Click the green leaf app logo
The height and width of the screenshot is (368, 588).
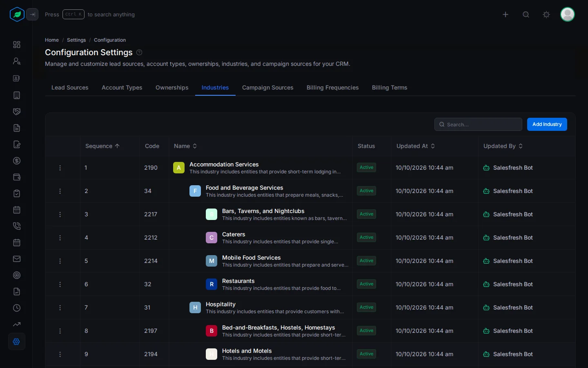[17, 14]
